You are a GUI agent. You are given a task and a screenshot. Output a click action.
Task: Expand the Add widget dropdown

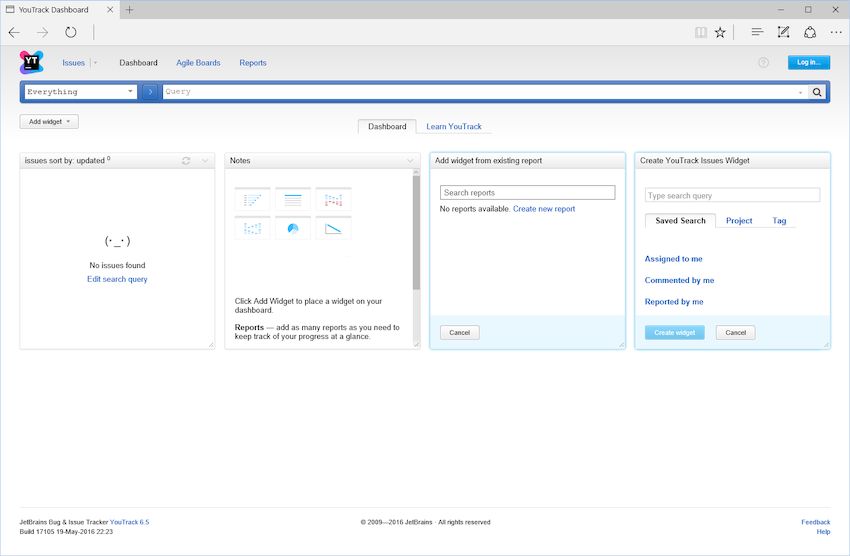click(49, 121)
